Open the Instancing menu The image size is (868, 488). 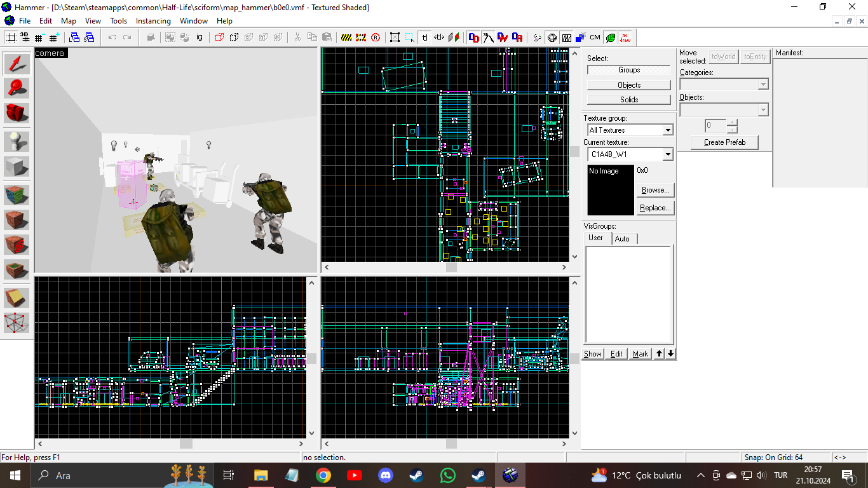click(x=153, y=20)
